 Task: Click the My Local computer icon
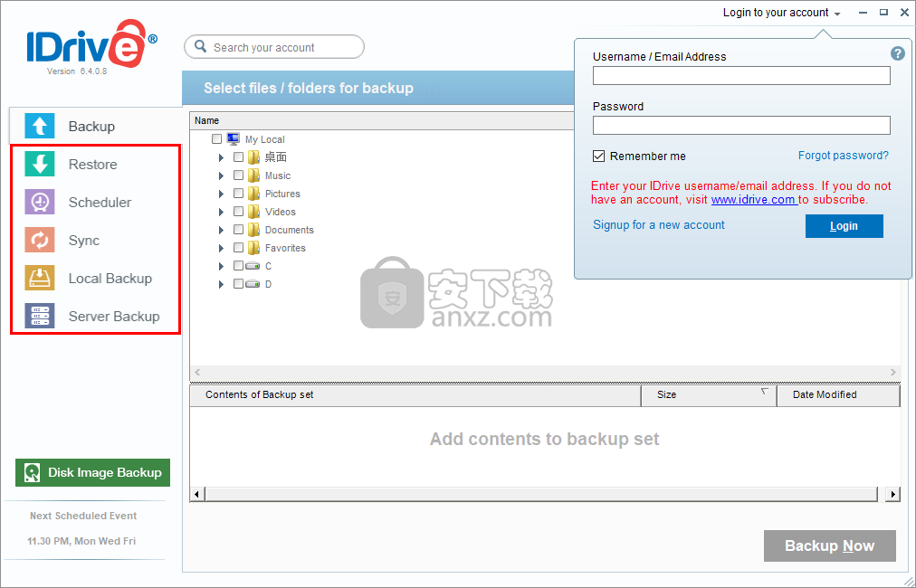pos(234,139)
